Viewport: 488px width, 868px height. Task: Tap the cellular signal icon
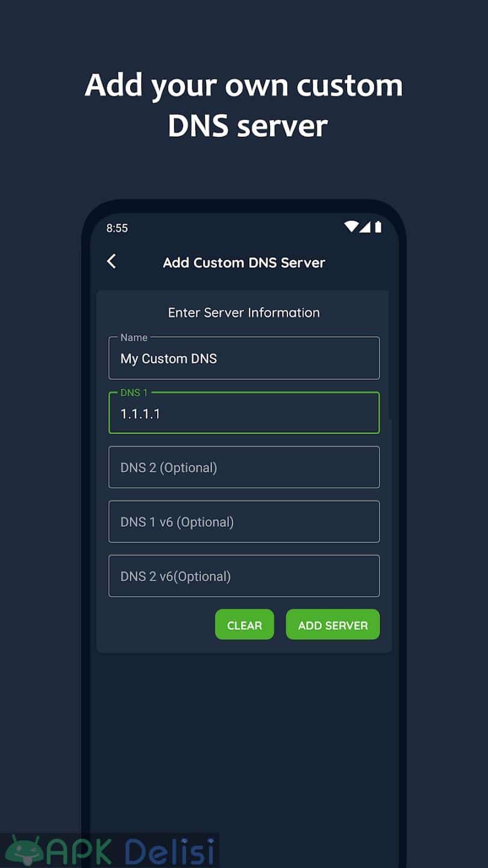[x=365, y=227]
